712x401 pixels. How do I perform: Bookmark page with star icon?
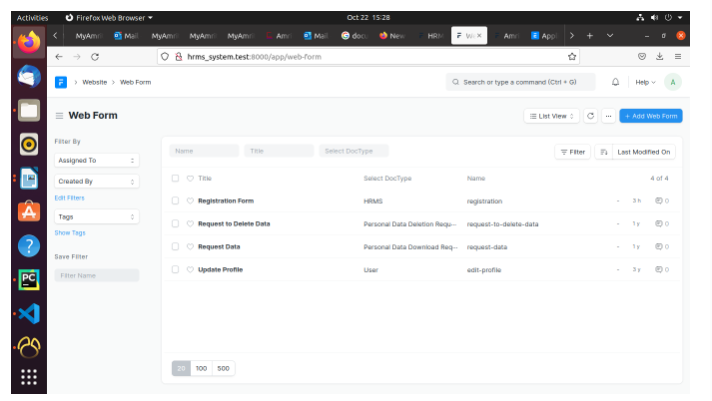click(573, 57)
